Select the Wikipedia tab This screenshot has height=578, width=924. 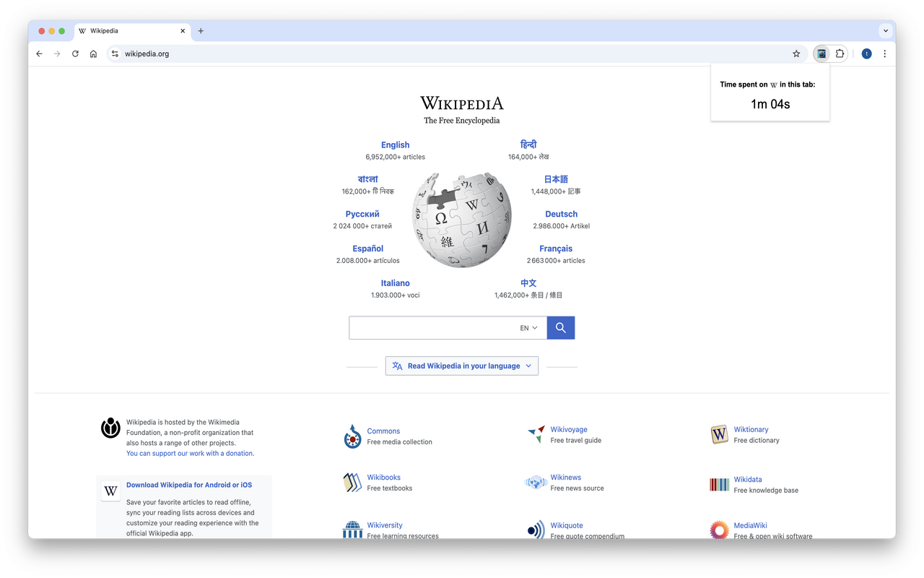pyautogui.click(x=132, y=31)
